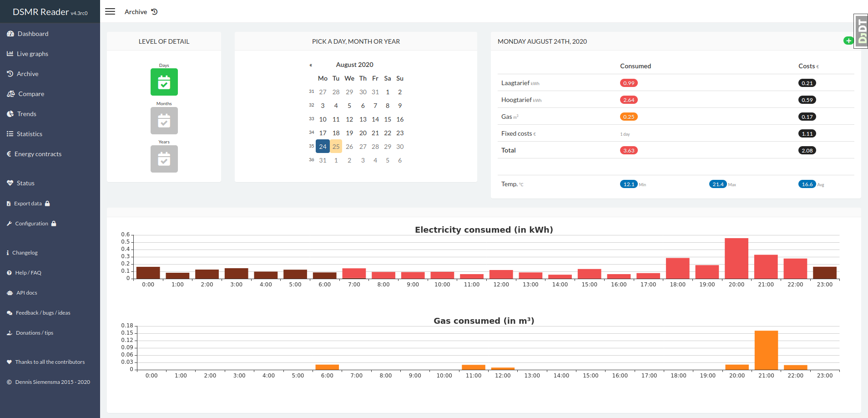Screen dimensions: 868x418
Task: Click the DSMR Reader logo title
Action: [x=50, y=12]
